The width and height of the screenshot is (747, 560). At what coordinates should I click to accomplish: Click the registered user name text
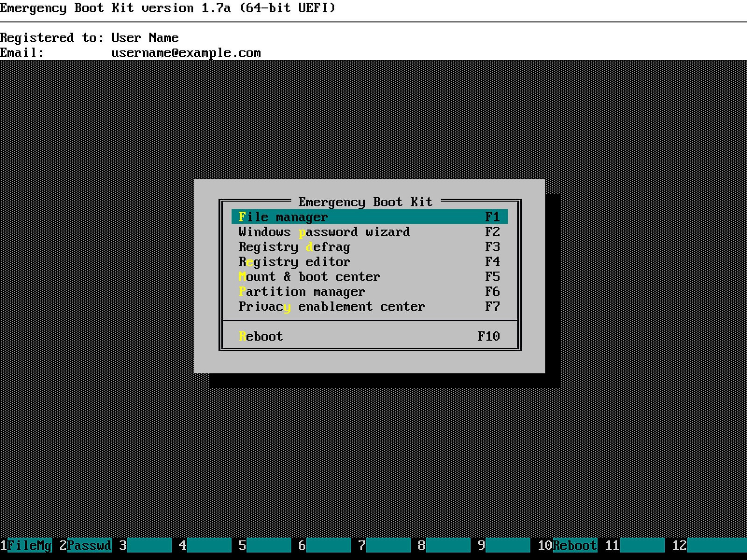[144, 38]
